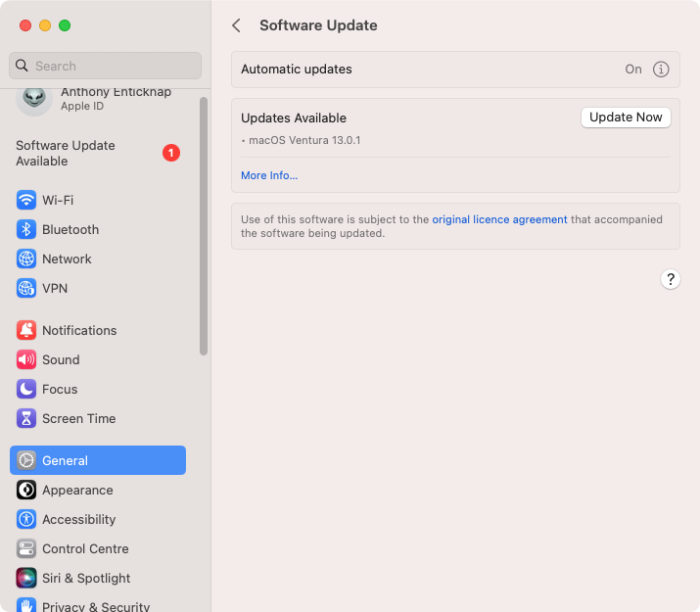The image size is (700, 612).
Task: Click the Wi-Fi icon in sidebar
Action: point(26,200)
